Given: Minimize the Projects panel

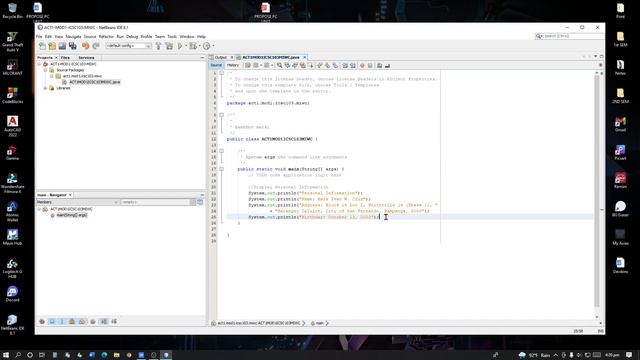Looking at the screenshot, I should pos(202,58).
